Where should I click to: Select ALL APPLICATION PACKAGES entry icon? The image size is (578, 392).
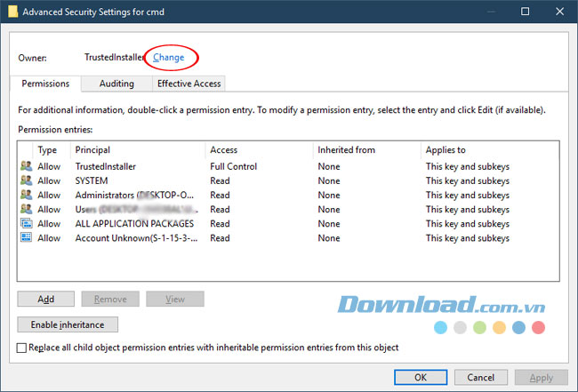[25, 223]
